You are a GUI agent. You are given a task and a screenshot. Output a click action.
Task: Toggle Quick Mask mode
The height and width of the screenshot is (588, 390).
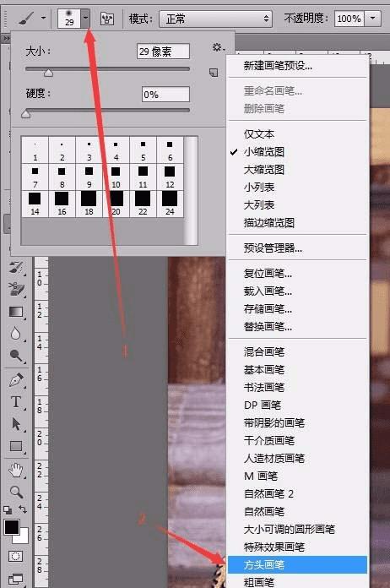pyautogui.click(x=15, y=556)
